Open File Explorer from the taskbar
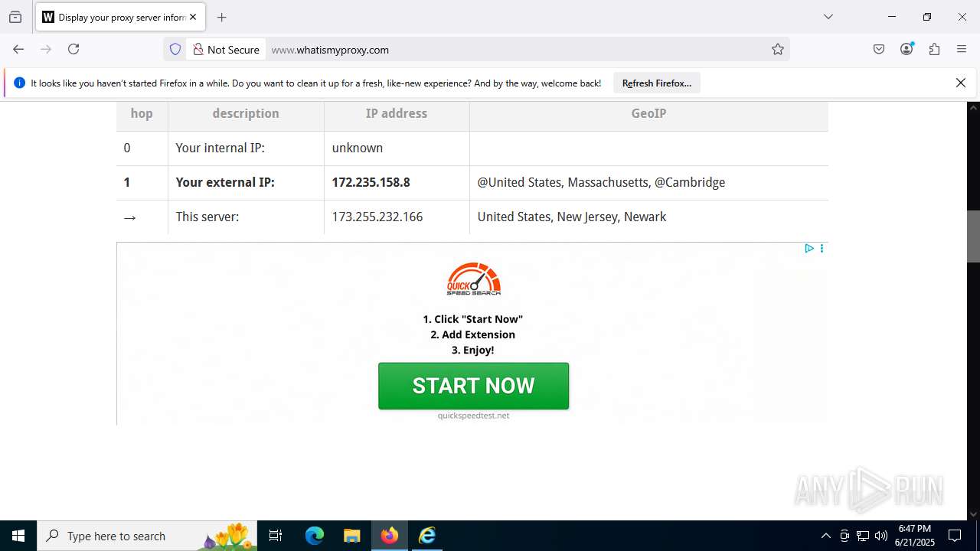Image resolution: width=980 pixels, height=551 pixels. [x=351, y=536]
